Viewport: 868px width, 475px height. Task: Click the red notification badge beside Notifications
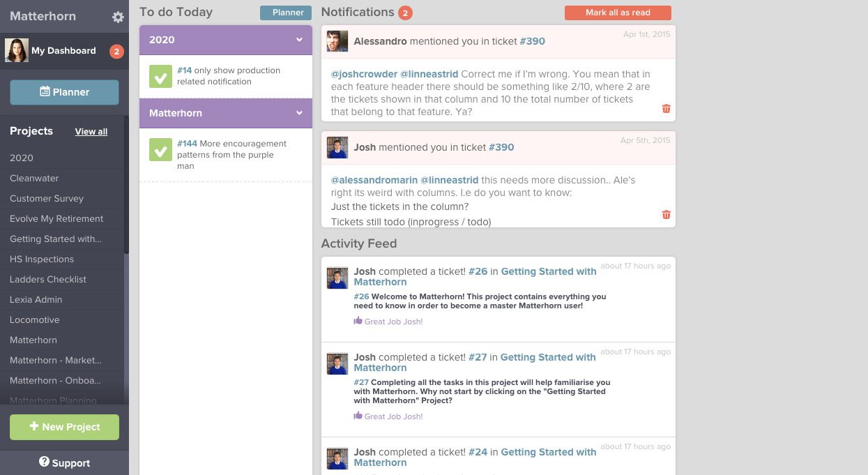point(406,12)
